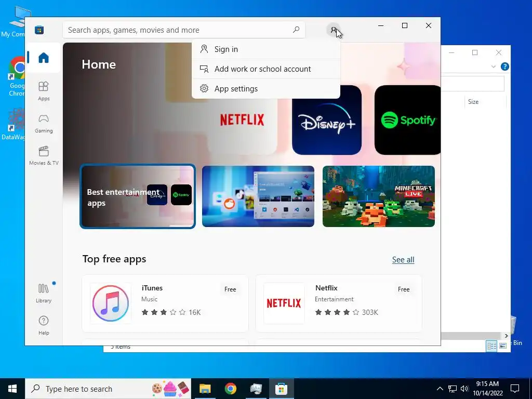The image size is (532, 399).
Task: Open the Minecraft Live banner card
Action: point(378,196)
